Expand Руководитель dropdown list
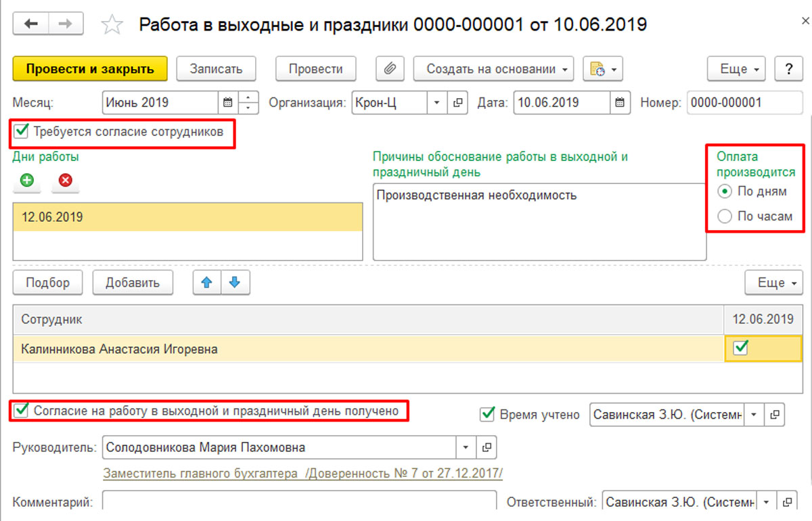 pyautogui.click(x=466, y=447)
